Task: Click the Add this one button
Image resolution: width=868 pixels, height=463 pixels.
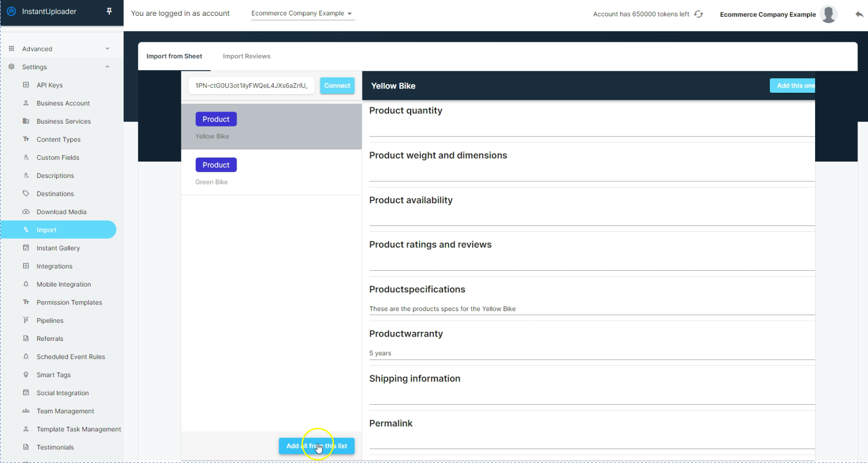Action: [793, 86]
